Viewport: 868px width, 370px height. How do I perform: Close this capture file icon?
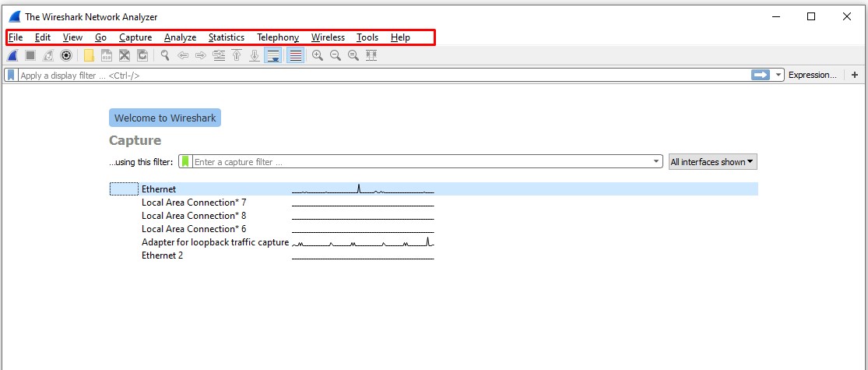[x=125, y=55]
